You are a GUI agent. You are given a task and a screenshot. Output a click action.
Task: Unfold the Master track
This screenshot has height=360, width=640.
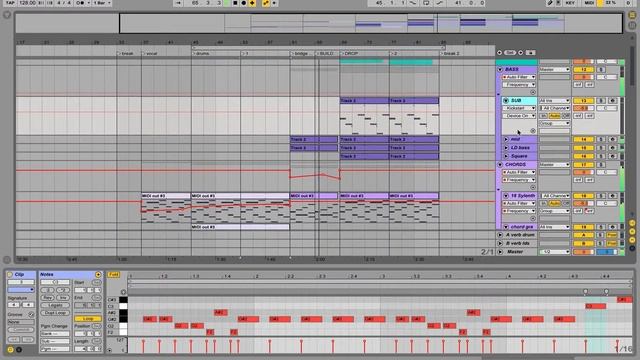point(500,252)
